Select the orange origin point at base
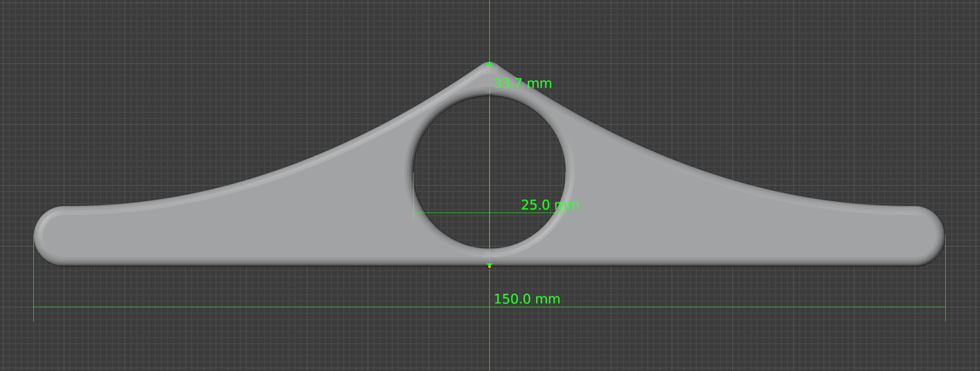 click(x=490, y=267)
